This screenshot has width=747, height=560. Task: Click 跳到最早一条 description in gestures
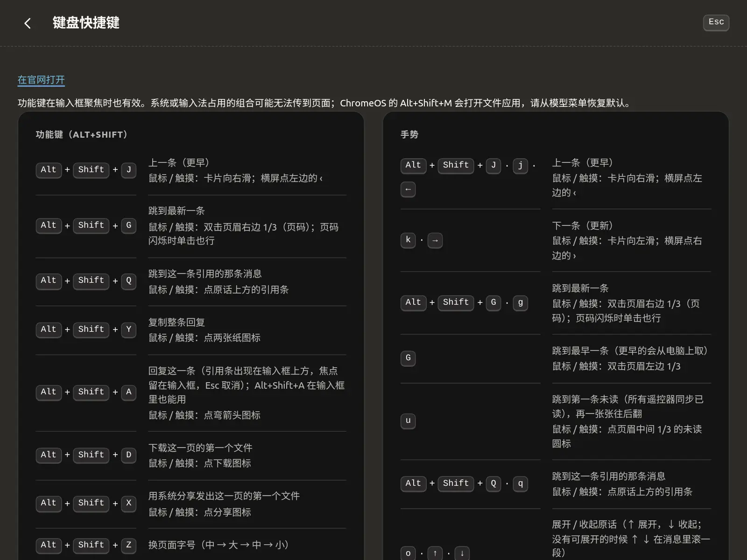point(630,351)
